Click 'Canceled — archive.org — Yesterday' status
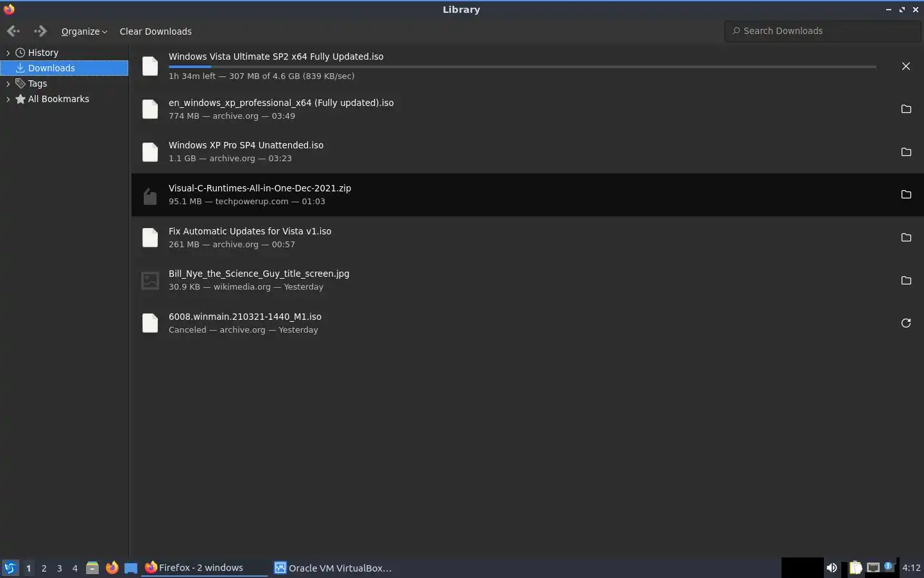 (243, 329)
